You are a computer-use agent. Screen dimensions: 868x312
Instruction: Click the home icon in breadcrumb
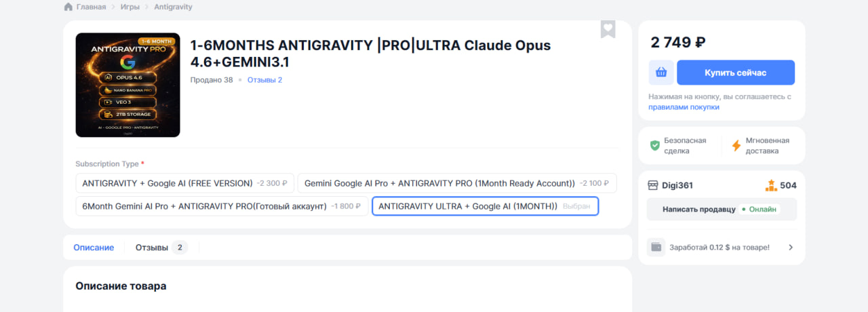[x=68, y=7]
